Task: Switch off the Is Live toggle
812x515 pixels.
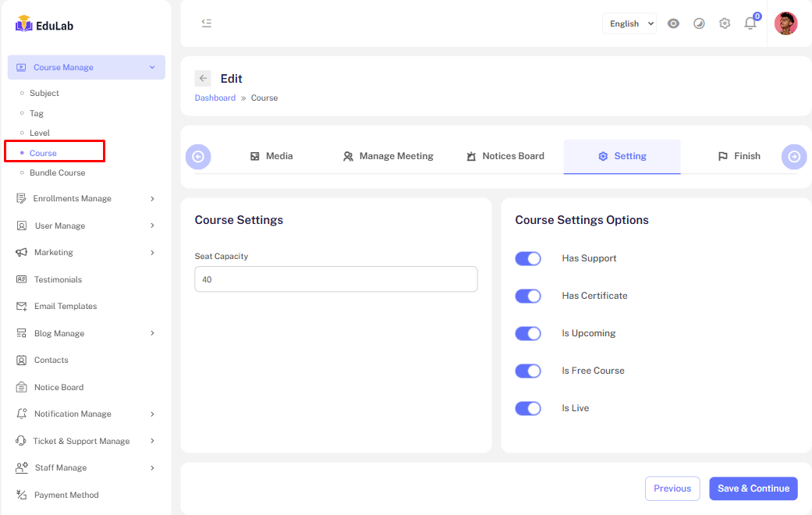Action: pyautogui.click(x=528, y=408)
